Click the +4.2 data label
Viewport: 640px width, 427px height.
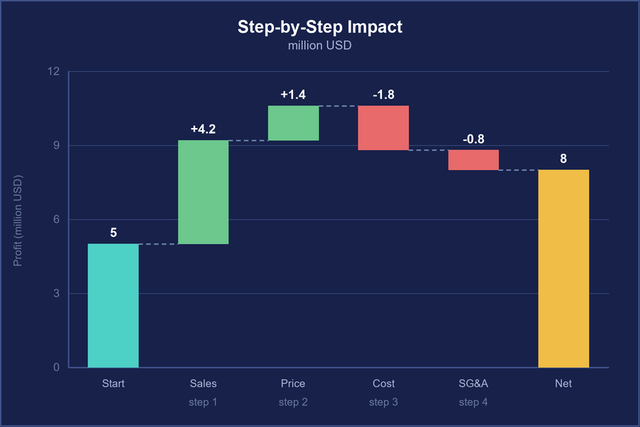pyautogui.click(x=203, y=129)
